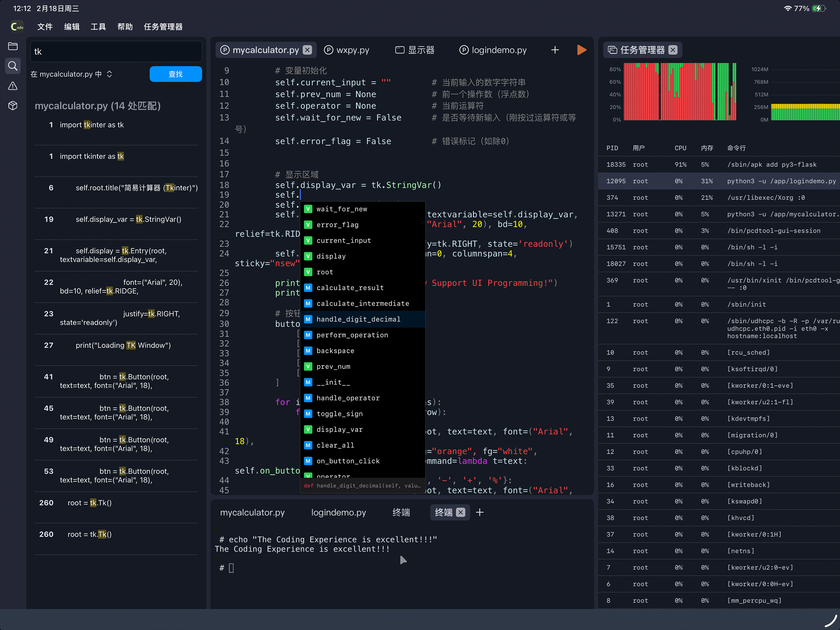This screenshot has height=630, width=840.
Task: Click the terminal prompt cursor
Action: (231, 568)
